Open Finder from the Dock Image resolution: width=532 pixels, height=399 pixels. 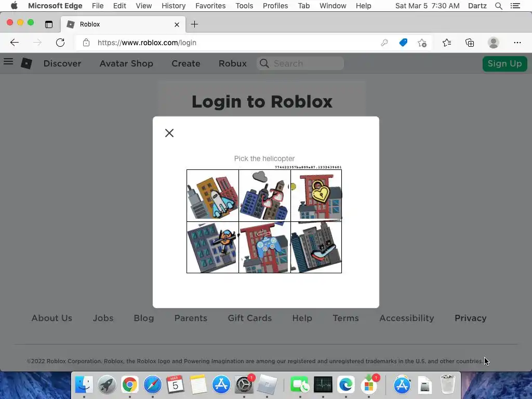click(84, 385)
